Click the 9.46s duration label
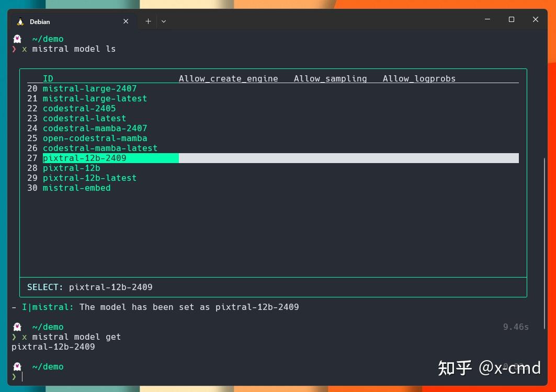 click(516, 326)
